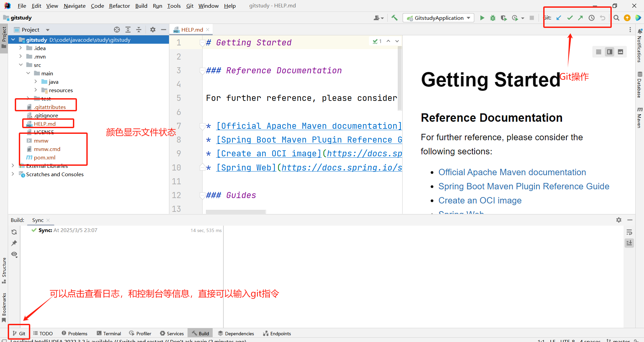Open the Git menu
This screenshot has height=342, width=644.
coord(190,6)
